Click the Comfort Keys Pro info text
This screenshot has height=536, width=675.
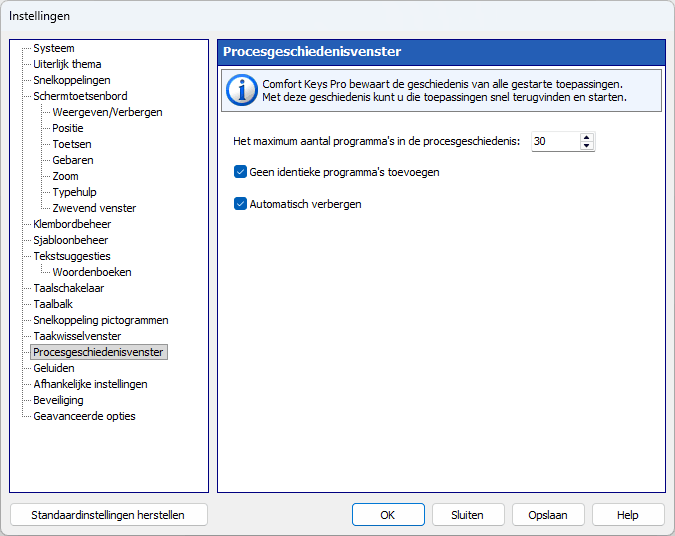pyautogui.click(x=444, y=91)
